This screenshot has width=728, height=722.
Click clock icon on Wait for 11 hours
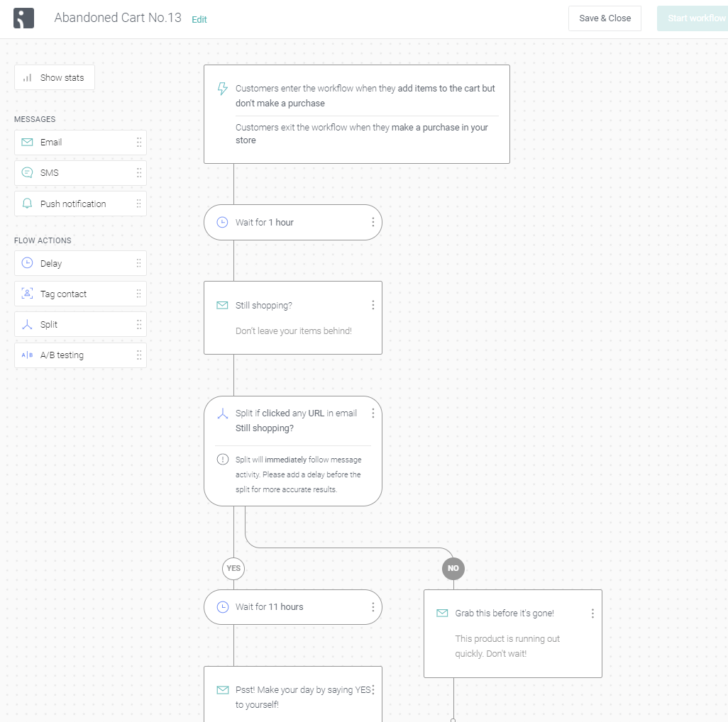[223, 607]
